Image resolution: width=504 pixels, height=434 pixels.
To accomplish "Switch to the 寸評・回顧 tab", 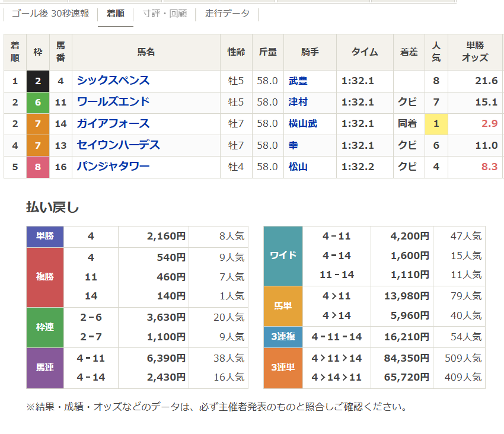I will pos(165,14).
